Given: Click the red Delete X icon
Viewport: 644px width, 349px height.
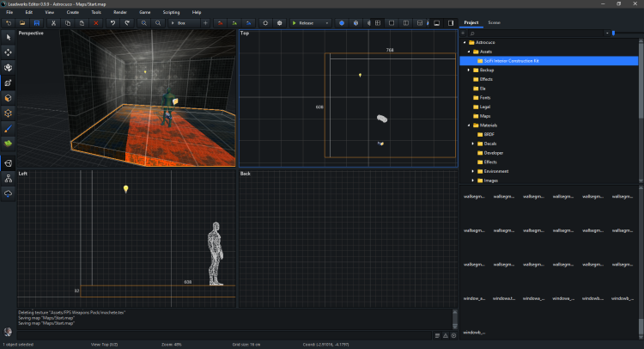Looking at the screenshot, I should click(x=96, y=22).
